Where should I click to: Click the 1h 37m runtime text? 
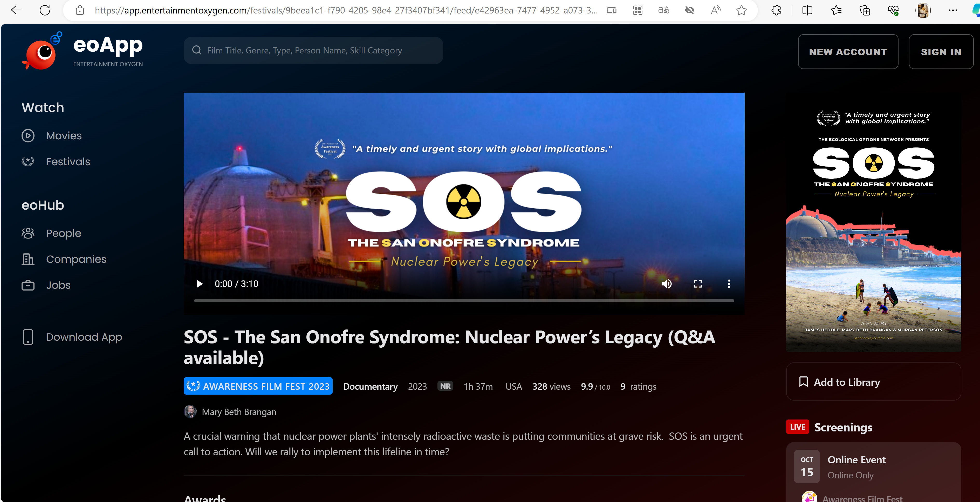pos(478,386)
